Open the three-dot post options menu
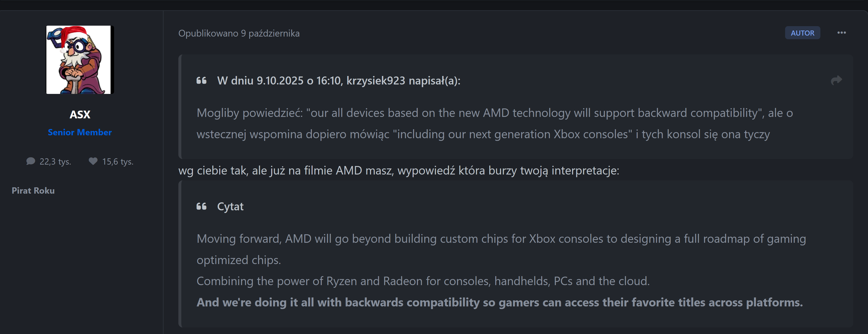 pos(841,33)
